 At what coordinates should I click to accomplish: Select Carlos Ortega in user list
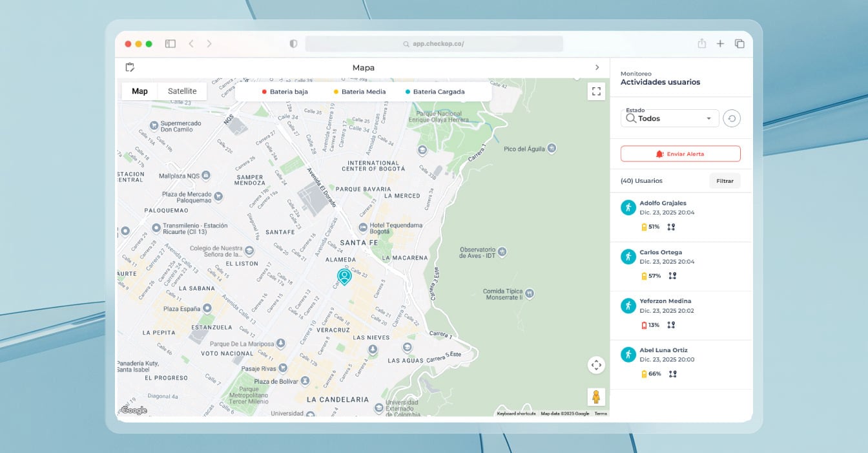pyautogui.click(x=661, y=253)
